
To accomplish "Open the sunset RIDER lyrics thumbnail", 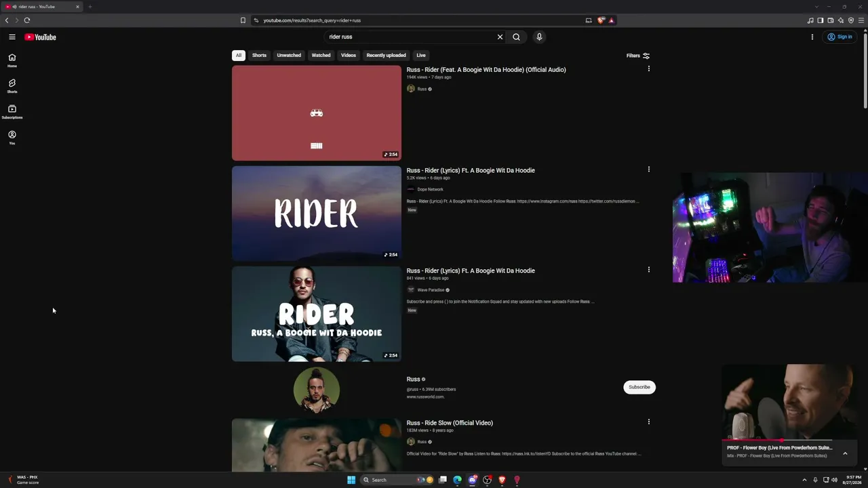I will [317, 213].
